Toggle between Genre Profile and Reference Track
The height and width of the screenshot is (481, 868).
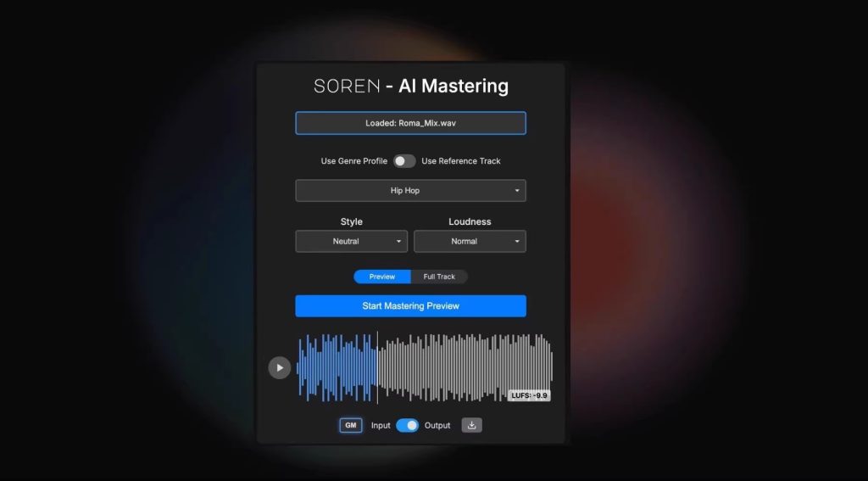[x=404, y=161]
